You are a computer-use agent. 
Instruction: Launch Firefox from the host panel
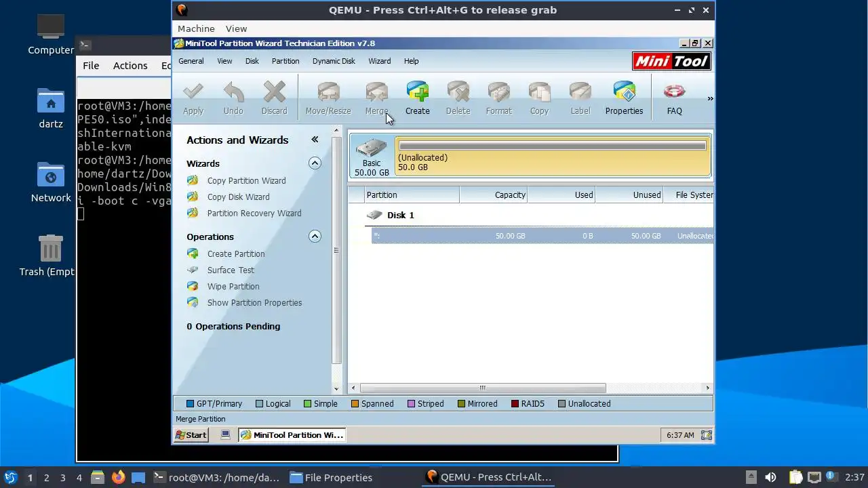[x=118, y=477]
